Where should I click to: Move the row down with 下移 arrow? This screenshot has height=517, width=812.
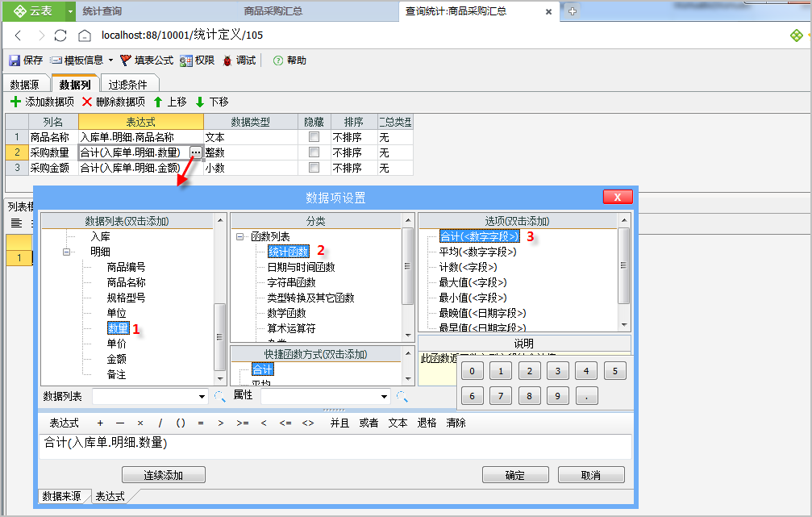click(200, 102)
